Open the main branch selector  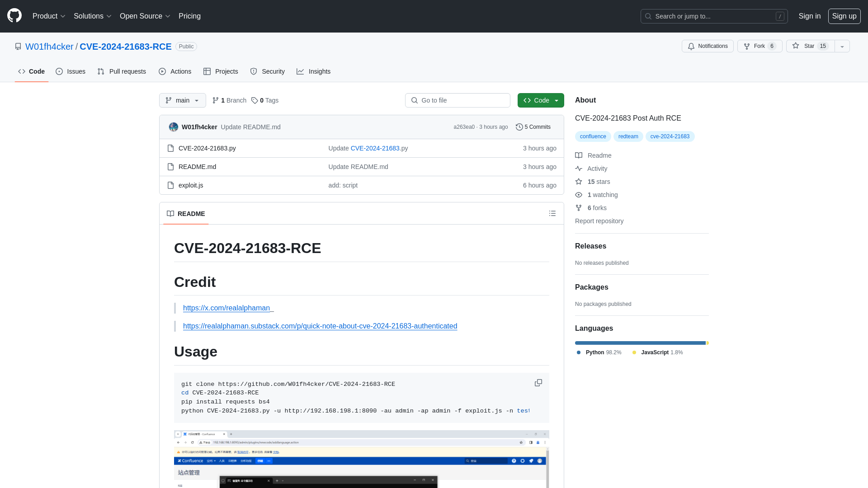(183, 100)
